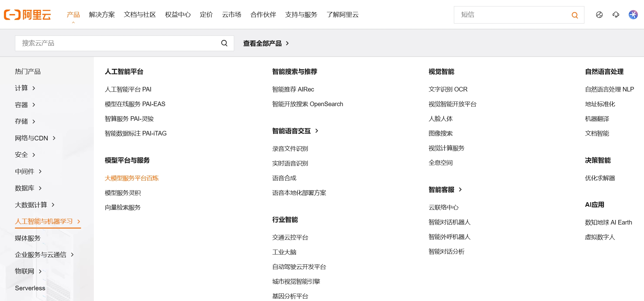This screenshot has height=301, width=644.
Task: Expand the 数据库 category chevron
Action: click(x=40, y=188)
